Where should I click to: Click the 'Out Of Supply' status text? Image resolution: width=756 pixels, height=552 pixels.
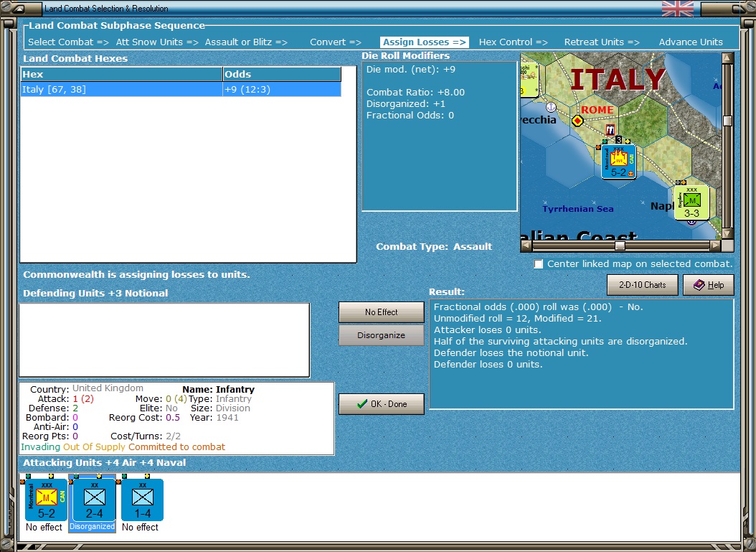click(x=94, y=446)
